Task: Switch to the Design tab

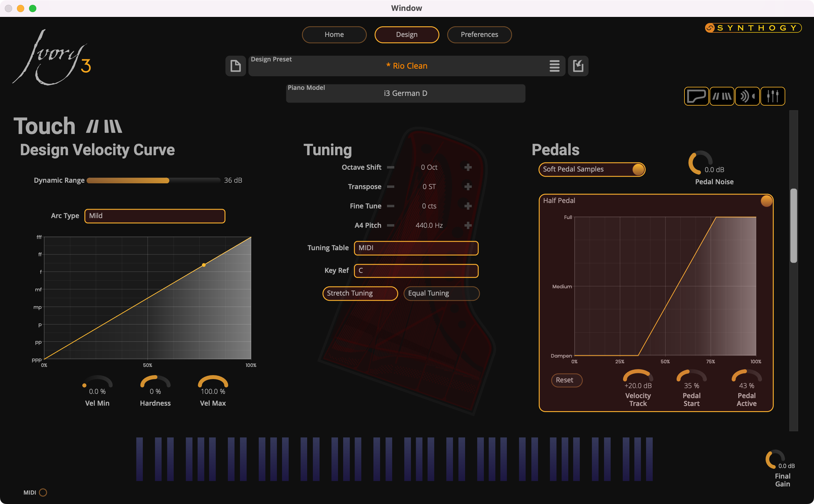Action: (x=407, y=35)
